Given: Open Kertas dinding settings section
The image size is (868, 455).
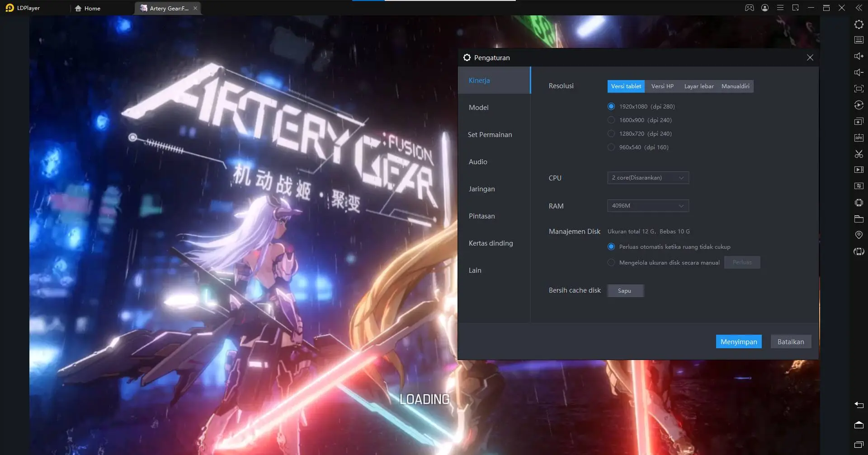Looking at the screenshot, I should click(494, 243).
